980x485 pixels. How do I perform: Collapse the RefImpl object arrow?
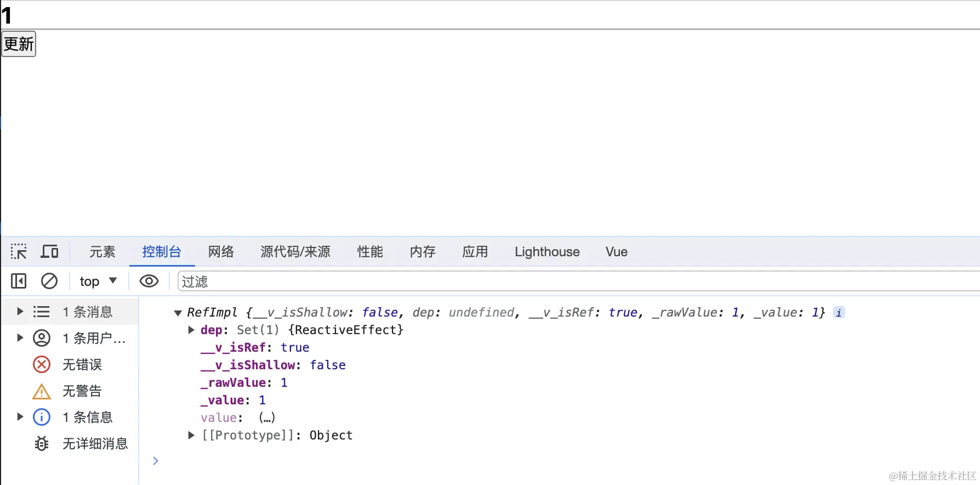click(178, 313)
